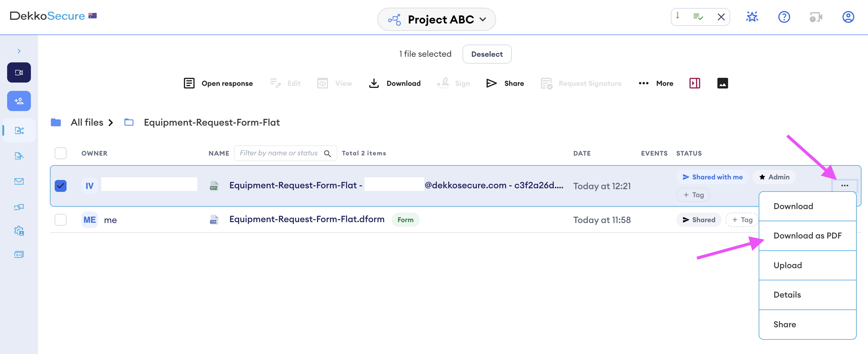This screenshot has width=868, height=354.
Task: Open the Project ABC team dropdown
Action: pyautogui.click(x=436, y=20)
